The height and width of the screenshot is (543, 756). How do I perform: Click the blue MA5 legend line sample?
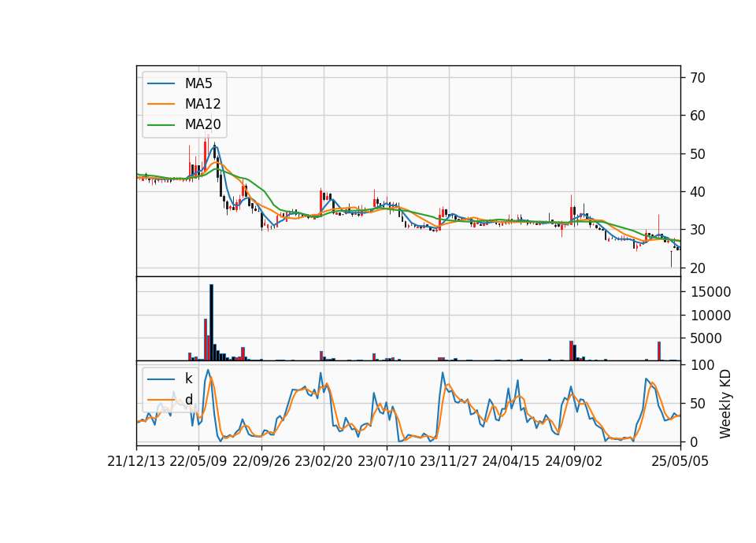pos(161,83)
